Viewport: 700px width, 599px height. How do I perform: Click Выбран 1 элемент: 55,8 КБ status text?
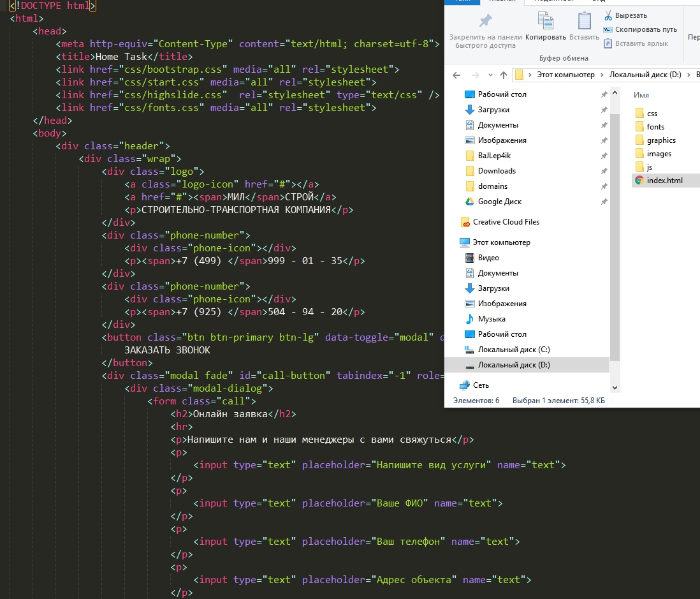(x=558, y=401)
